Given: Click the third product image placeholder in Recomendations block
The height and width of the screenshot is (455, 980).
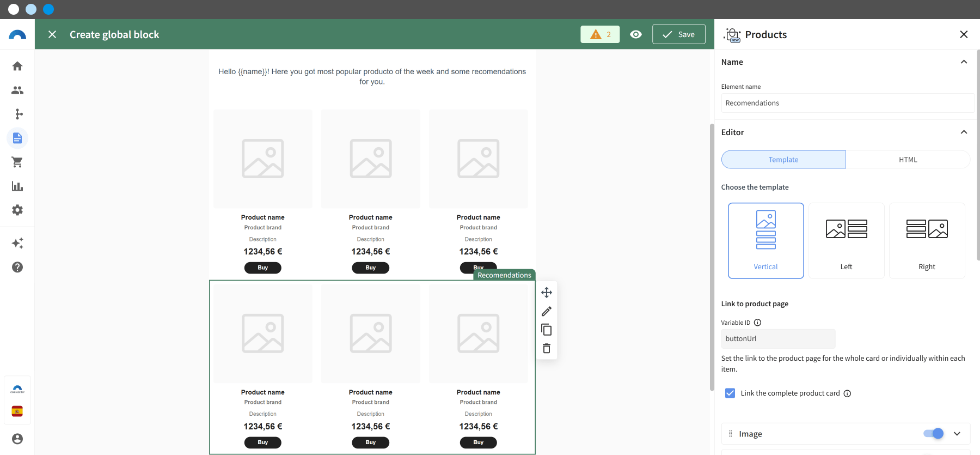Looking at the screenshot, I should 479,333.
